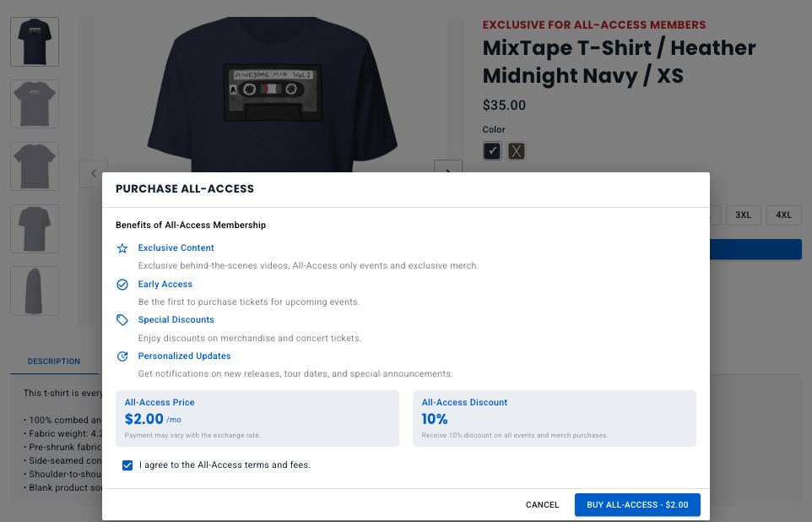The height and width of the screenshot is (522, 812).
Task: Cancel the All-Access purchase dialog
Action: click(542, 504)
